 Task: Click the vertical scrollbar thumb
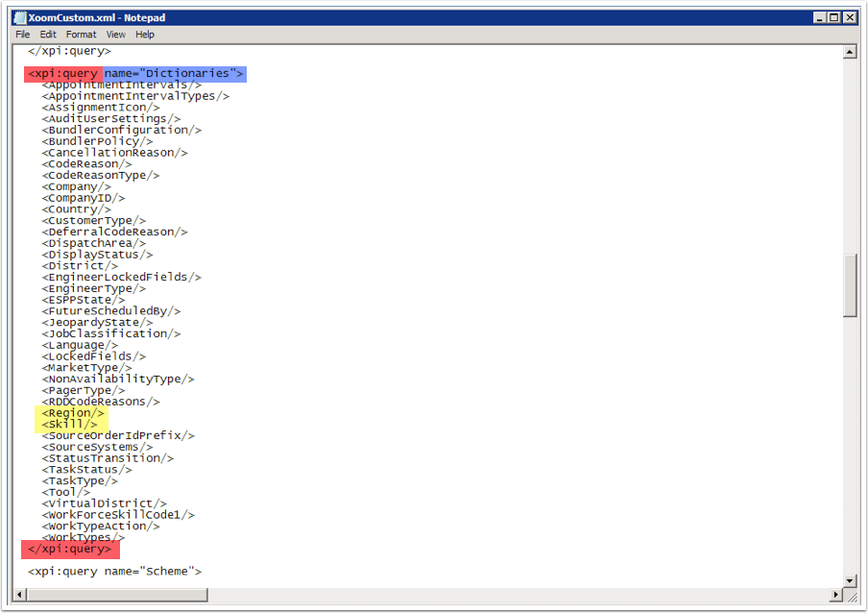click(850, 284)
